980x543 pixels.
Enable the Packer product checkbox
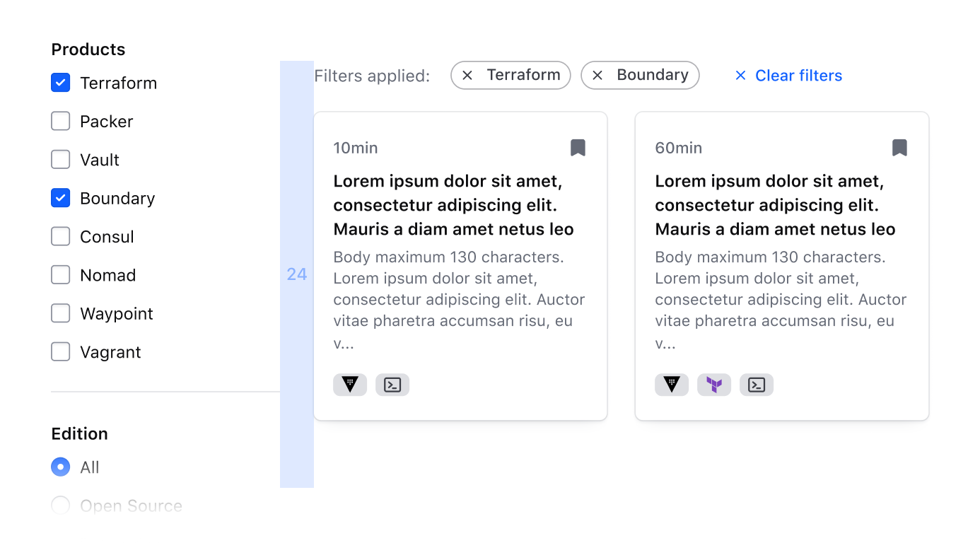click(x=61, y=122)
